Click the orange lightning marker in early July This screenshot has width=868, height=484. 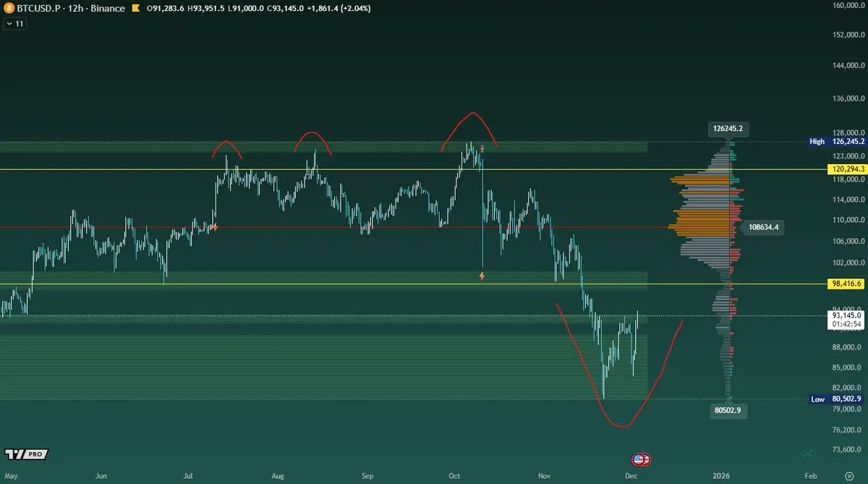tap(214, 226)
